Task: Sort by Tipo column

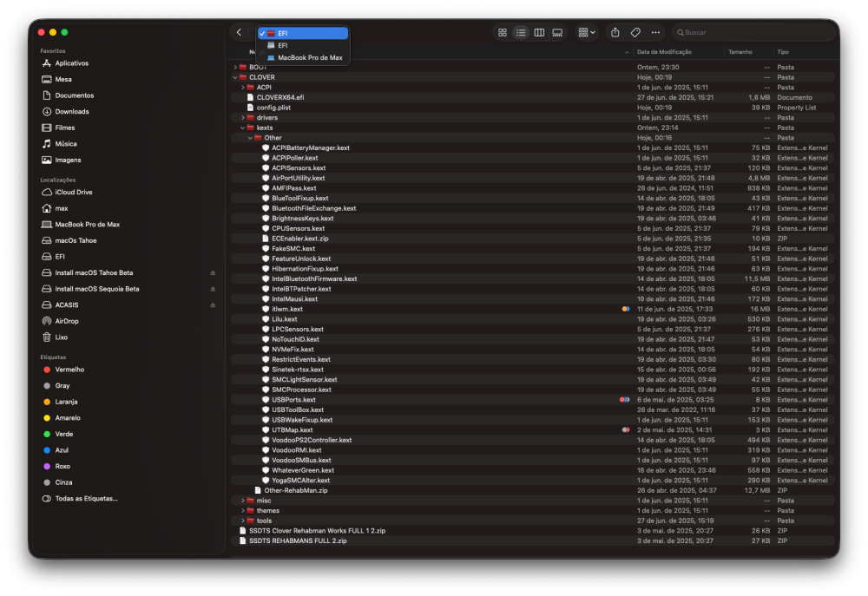Action: click(x=783, y=52)
